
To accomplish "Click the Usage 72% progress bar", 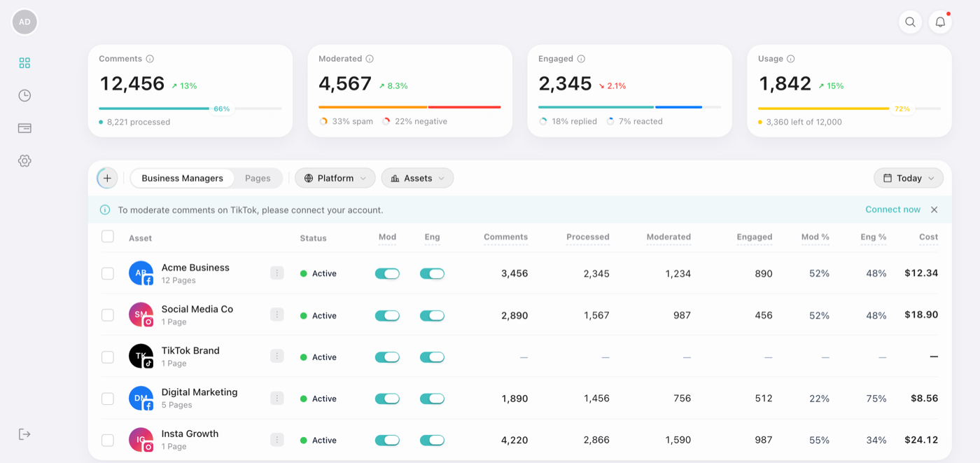I will click(x=849, y=109).
